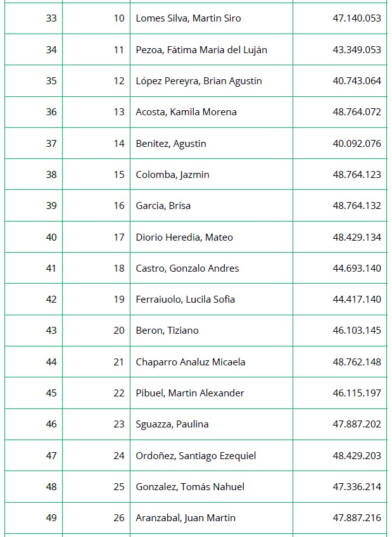Select the cell Pezoa, Fátima María del Luján
This screenshot has height=537, width=392.
coord(201,49)
